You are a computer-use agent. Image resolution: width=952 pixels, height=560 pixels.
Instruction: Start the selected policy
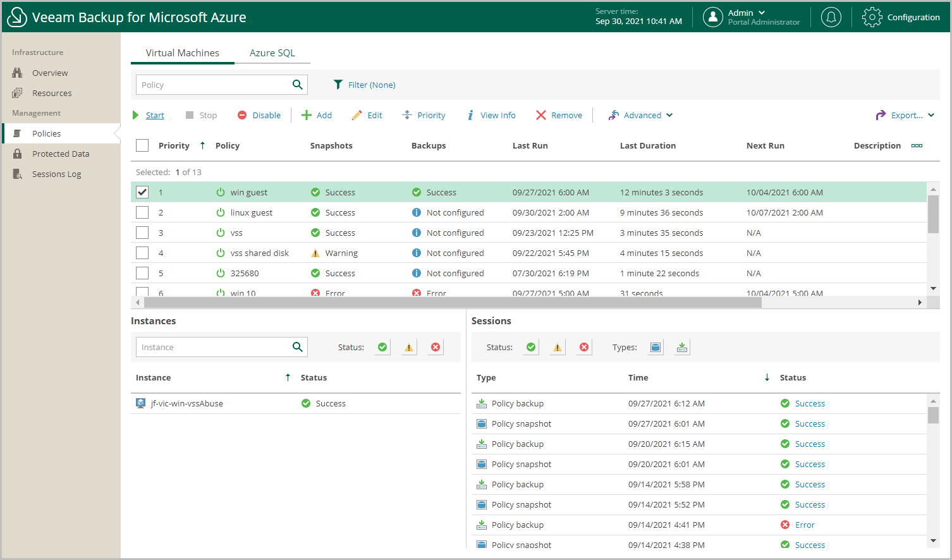[148, 115]
